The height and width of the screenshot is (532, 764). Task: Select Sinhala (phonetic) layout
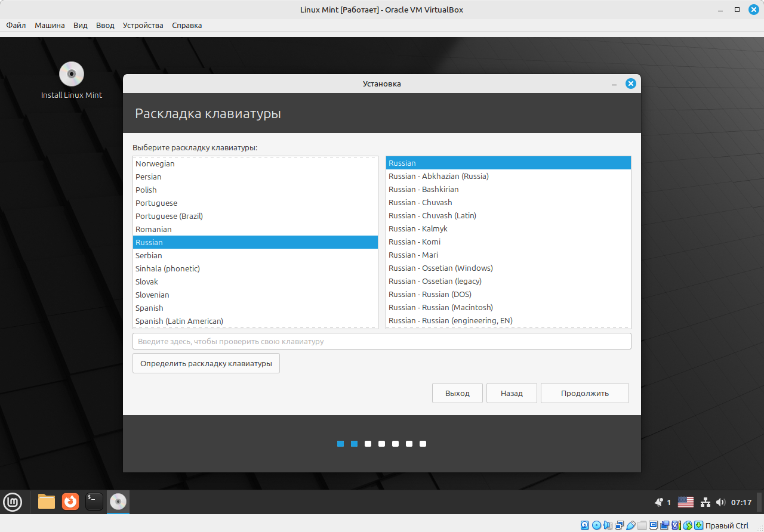click(255, 268)
